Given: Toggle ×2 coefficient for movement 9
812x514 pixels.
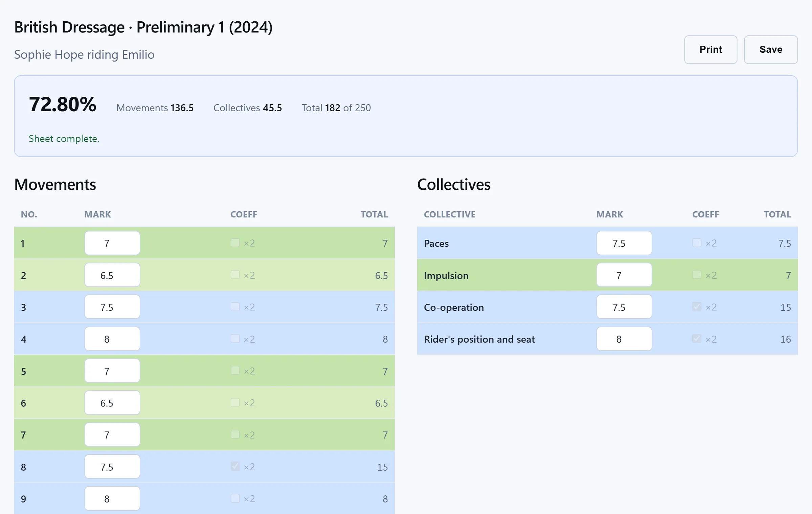Looking at the screenshot, I should (x=235, y=498).
